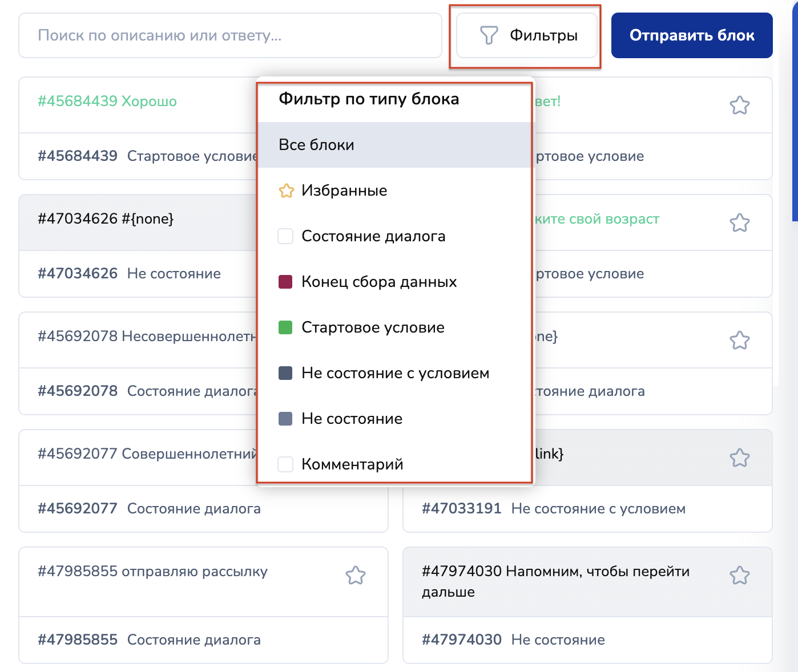Choose Не состояние с условием filter
The height and width of the screenshot is (672, 798).
pos(395,373)
